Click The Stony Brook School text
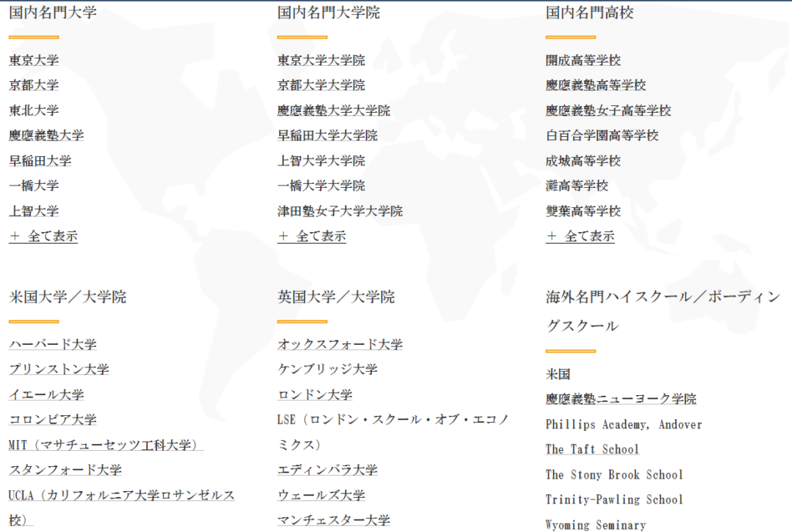The image size is (792, 532). (x=614, y=475)
